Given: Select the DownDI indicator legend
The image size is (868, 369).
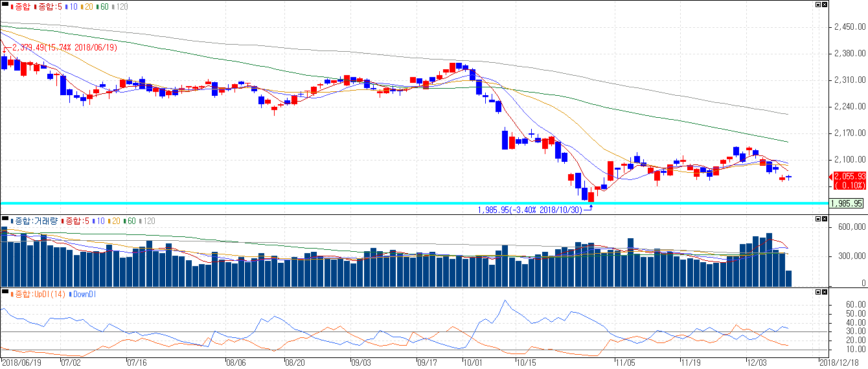Looking at the screenshot, I should [82, 295].
